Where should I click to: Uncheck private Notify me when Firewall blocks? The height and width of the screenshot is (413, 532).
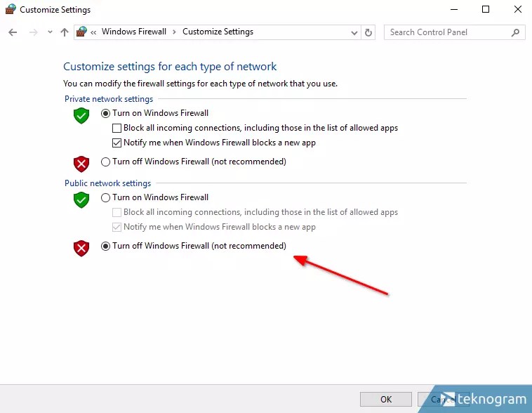tap(117, 143)
